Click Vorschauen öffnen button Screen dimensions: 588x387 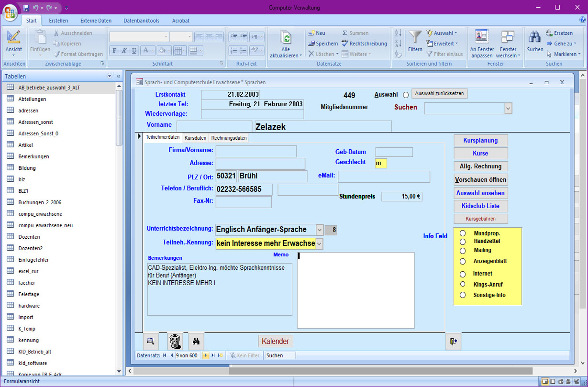click(x=480, y=180)
